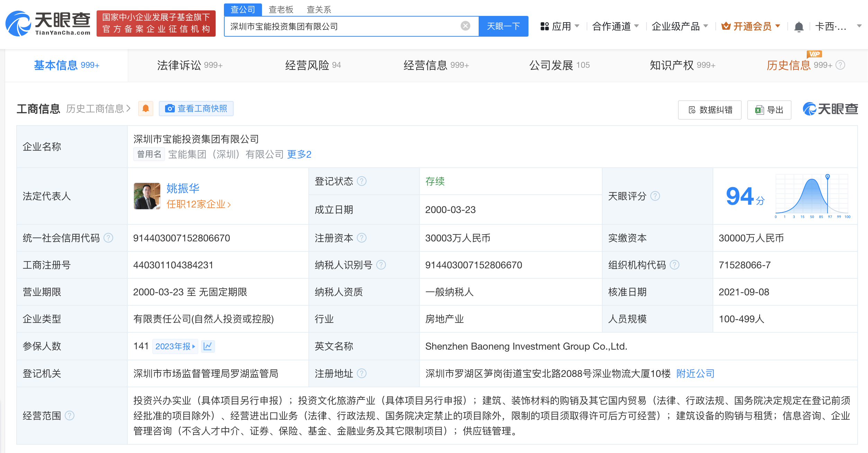
Task: Expand 历史工商信息 chevron
Action: pos(128,109)
